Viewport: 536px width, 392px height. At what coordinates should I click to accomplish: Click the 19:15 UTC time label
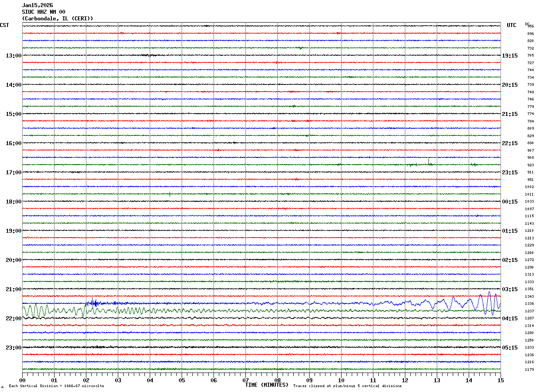tap(510, 56)
